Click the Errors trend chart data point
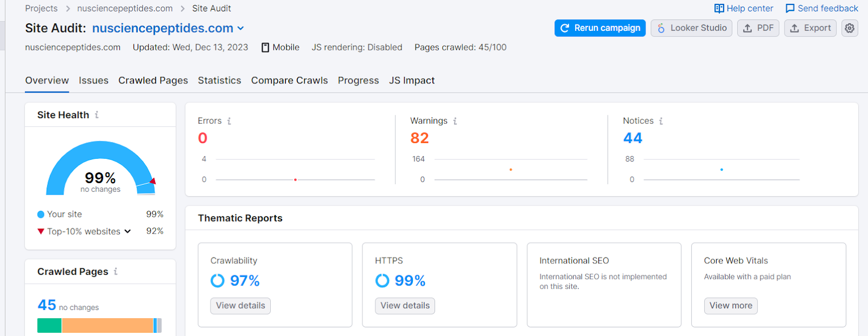Image resolution: width=868 pixels, height=336 pixels. coord(295,179)
